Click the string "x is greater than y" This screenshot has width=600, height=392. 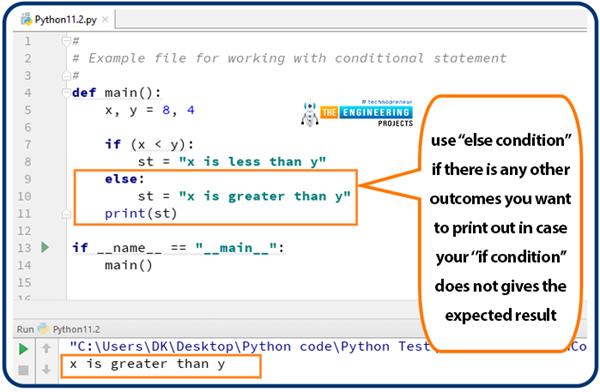pos(265,196)
